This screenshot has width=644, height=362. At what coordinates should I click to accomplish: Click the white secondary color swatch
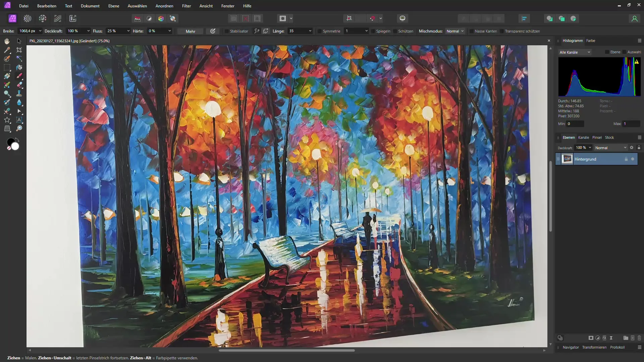[x=15, y=146]
